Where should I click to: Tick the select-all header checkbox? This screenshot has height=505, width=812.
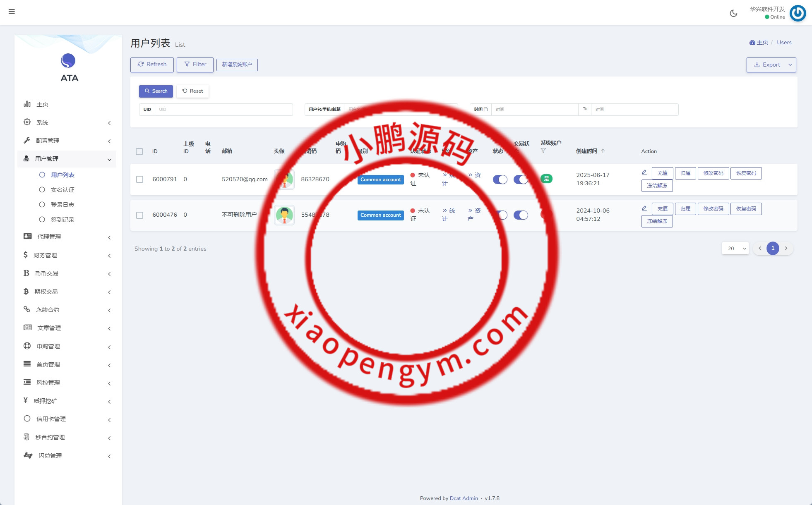tap(139, 151)
